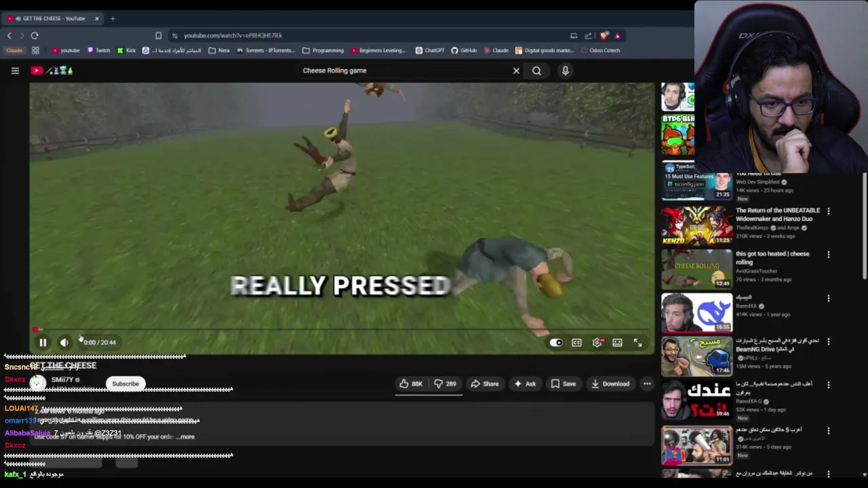Close the GET THE CHEESE browser tab

click(97, 18)
